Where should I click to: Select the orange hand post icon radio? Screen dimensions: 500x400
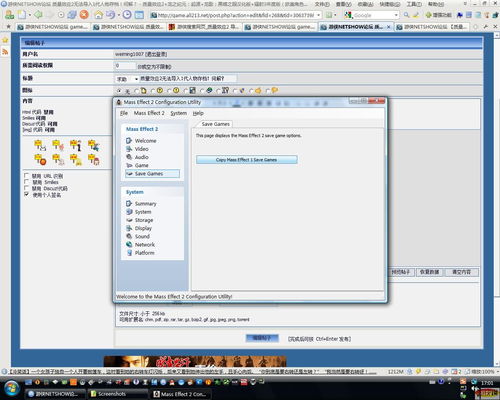(x=251, y=91)
